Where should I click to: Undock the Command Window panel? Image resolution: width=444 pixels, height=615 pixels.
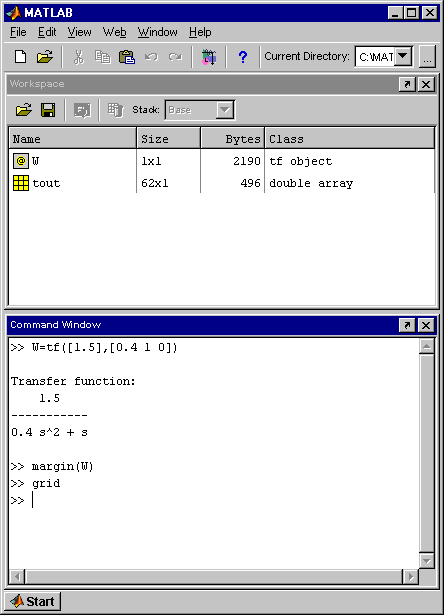407,325
